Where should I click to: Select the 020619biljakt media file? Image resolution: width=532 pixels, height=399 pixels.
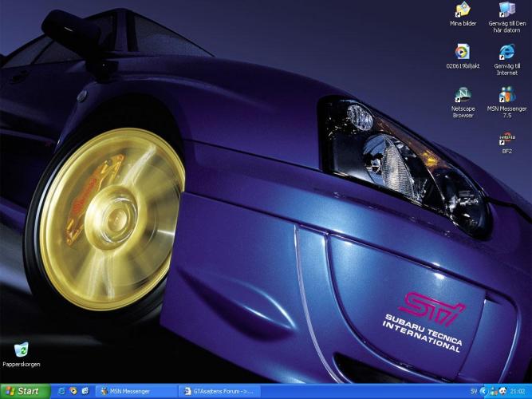(463, 53)
